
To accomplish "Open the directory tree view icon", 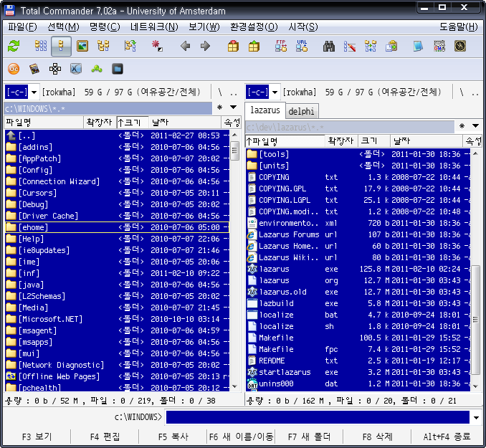I will point(103,46).
